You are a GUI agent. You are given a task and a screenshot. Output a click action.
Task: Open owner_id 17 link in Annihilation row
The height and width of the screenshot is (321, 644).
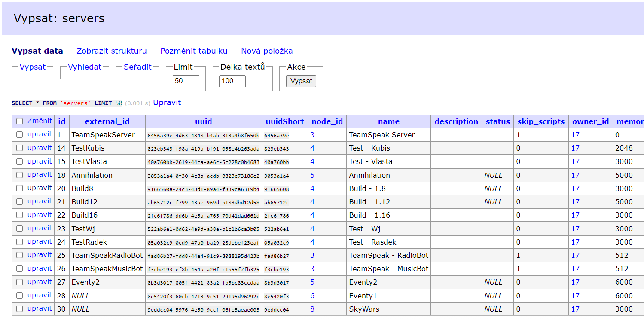[x=575, y=175]
